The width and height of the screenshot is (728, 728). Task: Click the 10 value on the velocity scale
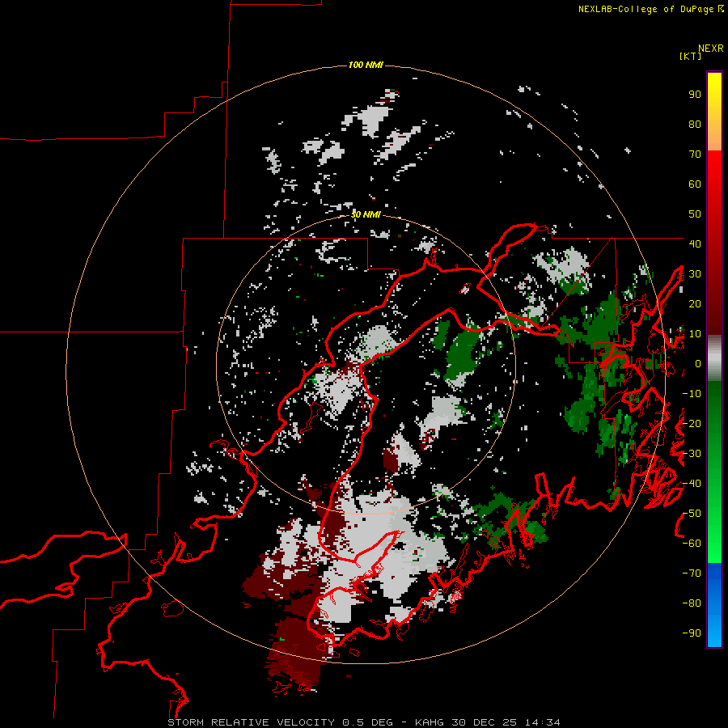(x=695, y=334)
